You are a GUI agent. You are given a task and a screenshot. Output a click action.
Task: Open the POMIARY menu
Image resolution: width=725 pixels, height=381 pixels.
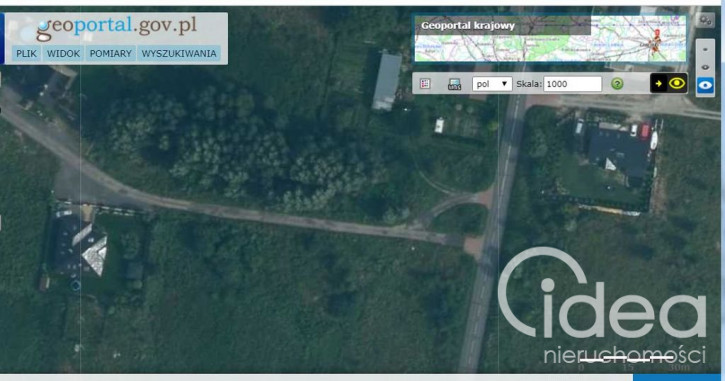tap(111, 54)
